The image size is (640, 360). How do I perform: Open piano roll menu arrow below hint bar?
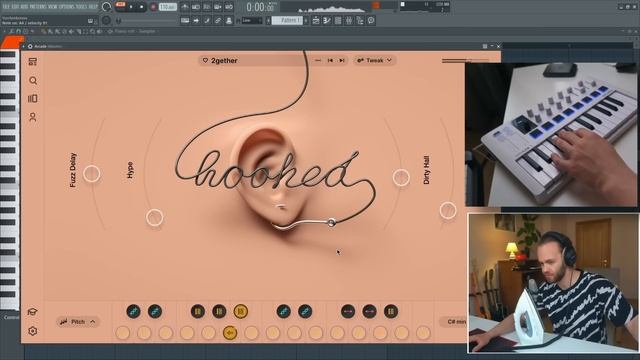[4, 31]
